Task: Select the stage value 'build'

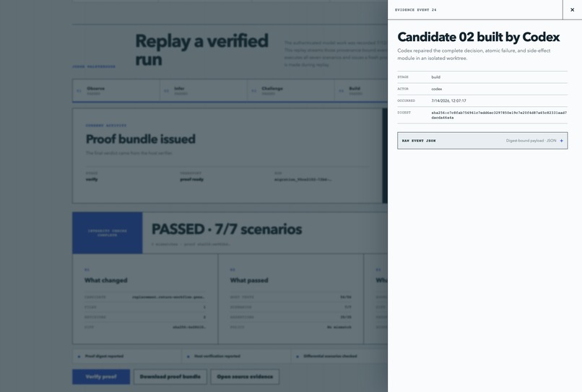Action: (x=435, y=77)
